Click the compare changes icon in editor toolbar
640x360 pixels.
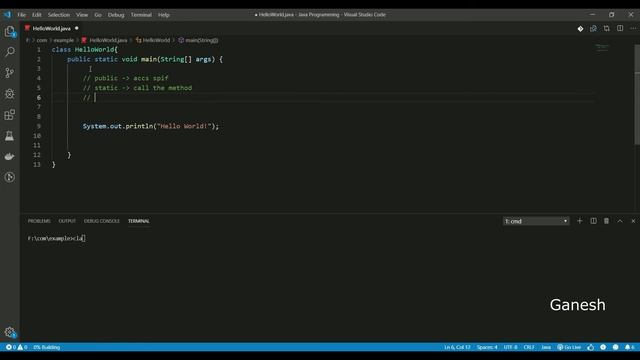click(x=607, y=29)
